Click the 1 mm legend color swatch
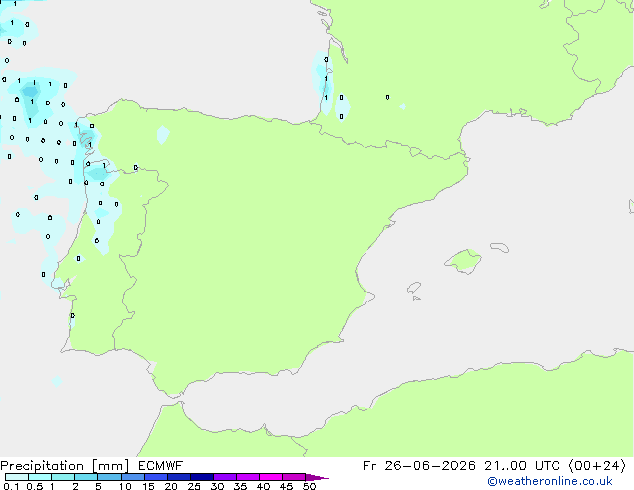This screenshot has height=490, width=634. [63, 477]
